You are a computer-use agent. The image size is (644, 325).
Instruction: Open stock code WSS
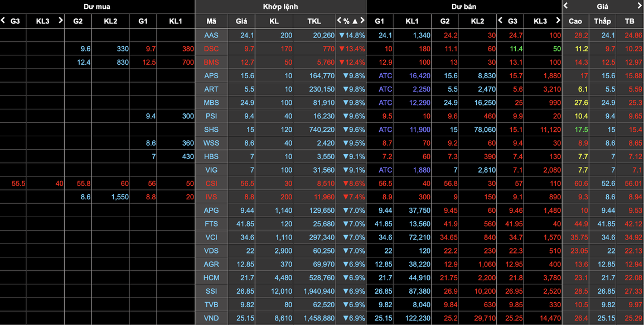(x=211, y=143)
